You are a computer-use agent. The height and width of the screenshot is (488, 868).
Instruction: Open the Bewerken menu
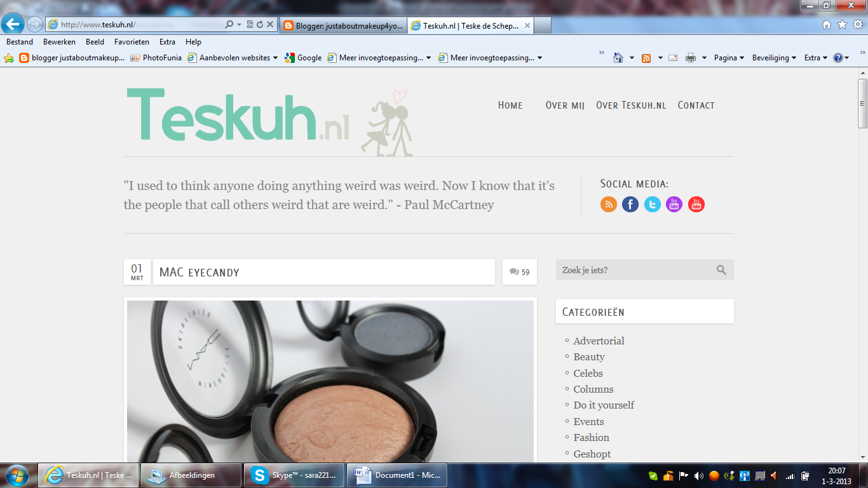pos(59,42)
